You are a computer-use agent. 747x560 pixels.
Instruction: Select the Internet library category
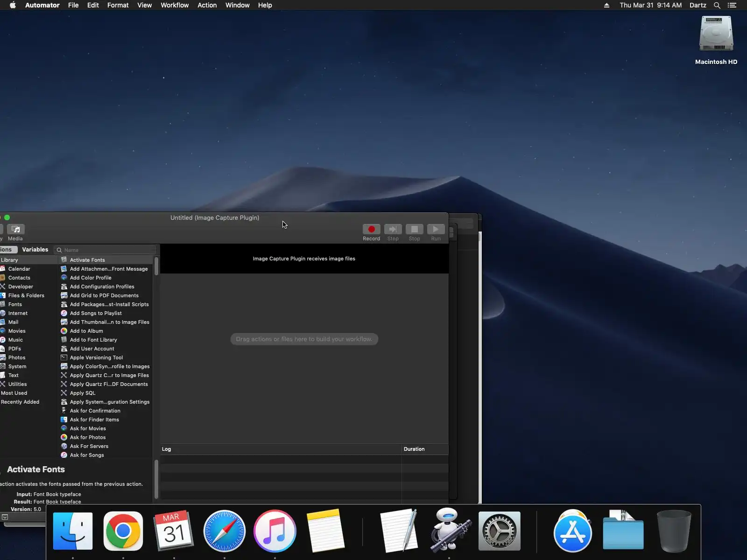coord(29,313)
